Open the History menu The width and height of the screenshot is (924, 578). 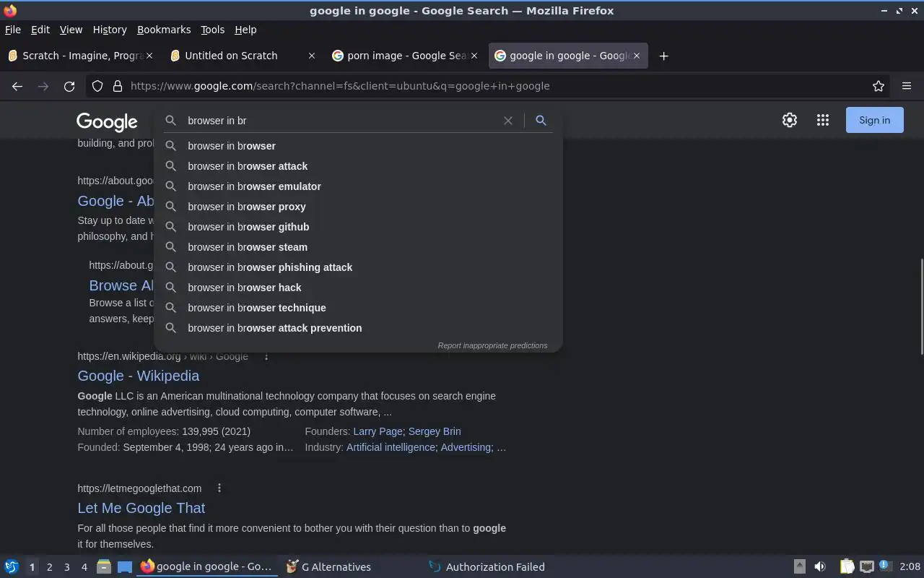(x=110, y=30)
